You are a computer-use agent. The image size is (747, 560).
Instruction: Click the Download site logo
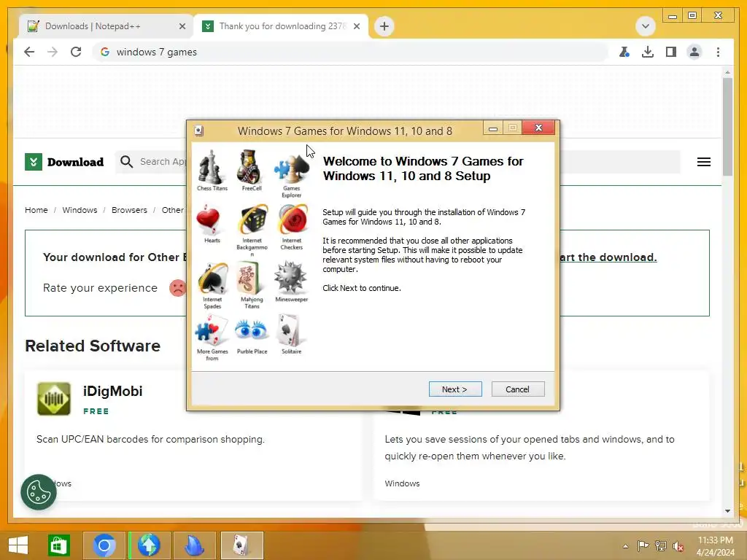pos(64,162)
